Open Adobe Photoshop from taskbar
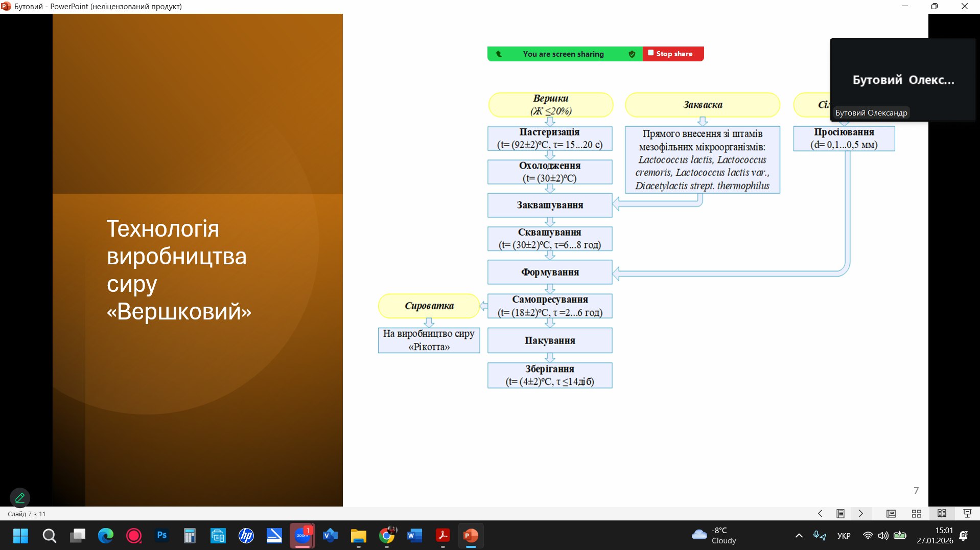This screenshot has width=980, height=550. point(162,536)
